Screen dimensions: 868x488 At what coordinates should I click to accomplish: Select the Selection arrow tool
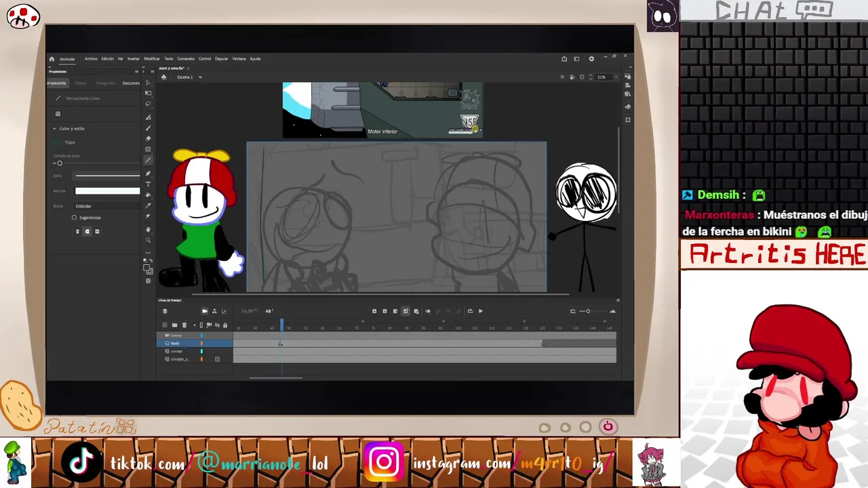(x=149, y=83)
